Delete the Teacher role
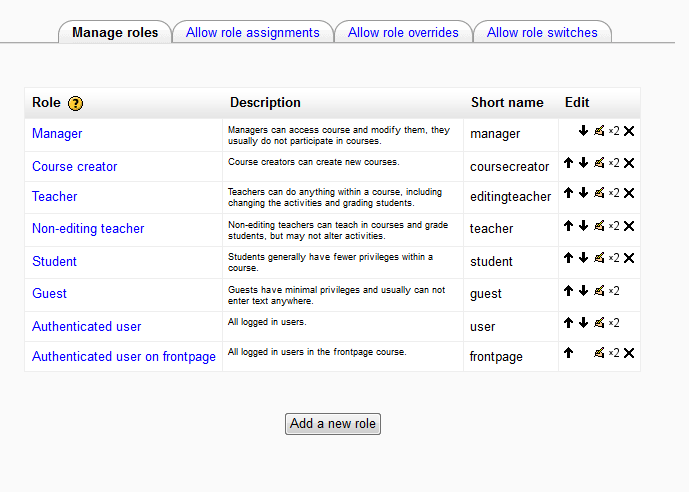Image resolution: width=689 pixels, height=492 pixels. pyautogui.click(x=629, y=193)
